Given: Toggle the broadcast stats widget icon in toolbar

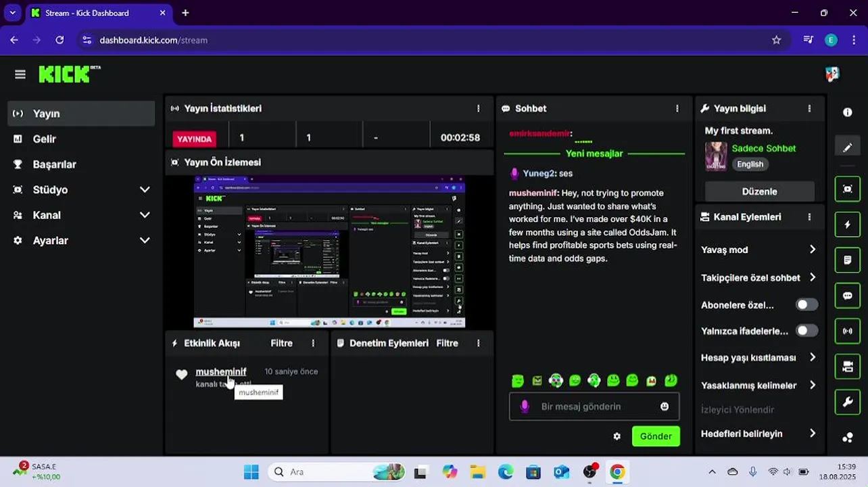Looking at the screenshot, I should pos(848,331).
